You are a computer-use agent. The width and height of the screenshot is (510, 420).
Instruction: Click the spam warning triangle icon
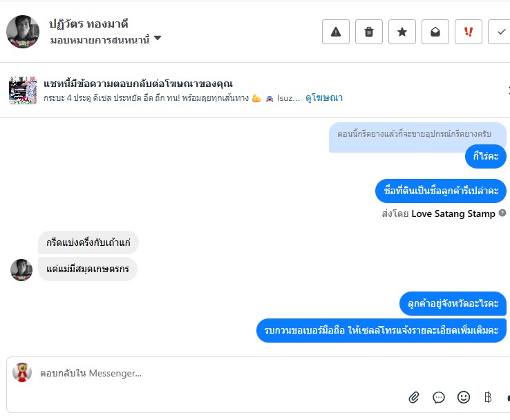[x=336, y=32]
